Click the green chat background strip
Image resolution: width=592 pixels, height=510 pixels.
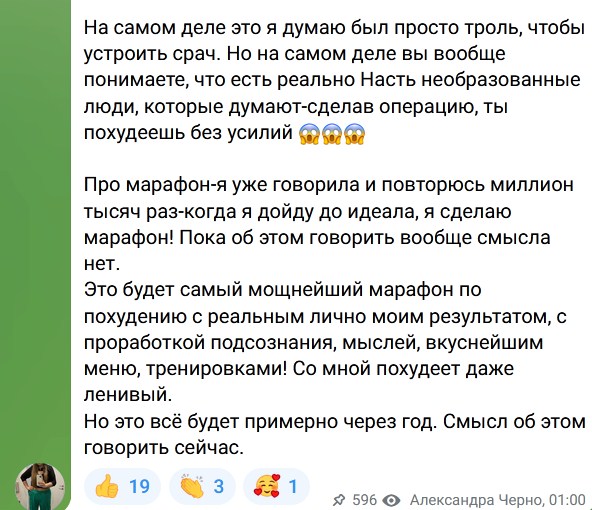coord(35,226)
